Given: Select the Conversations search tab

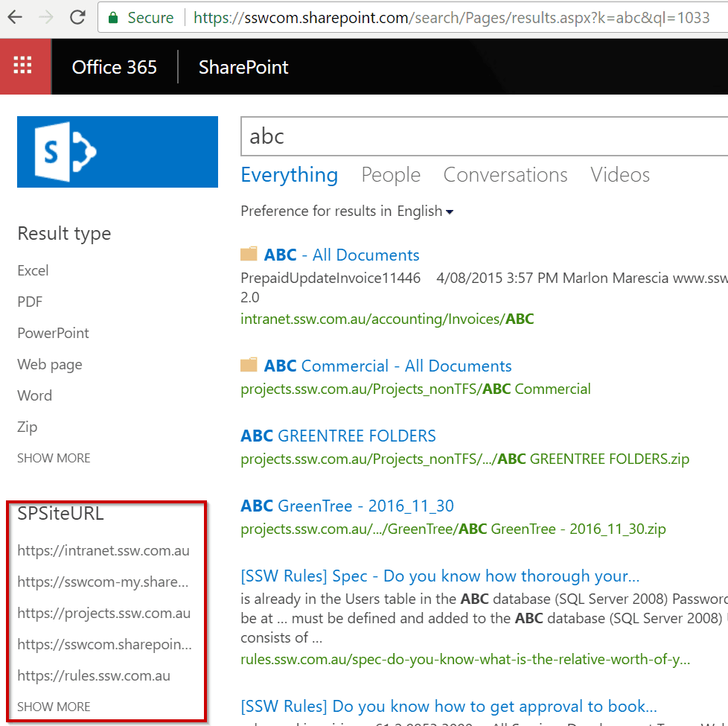Looking at the screenshot, I should pyautogui.click(x=505, y=175).
